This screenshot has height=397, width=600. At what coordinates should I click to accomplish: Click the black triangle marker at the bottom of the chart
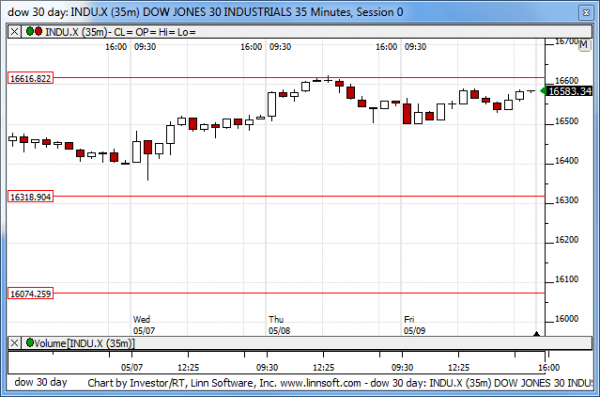pyautogui.click(x=536, y=334)
